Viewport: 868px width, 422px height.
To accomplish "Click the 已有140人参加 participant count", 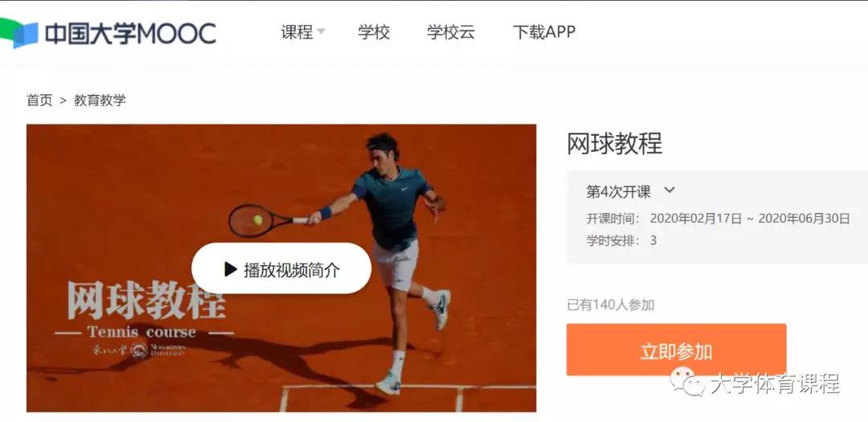I will 611,305.
